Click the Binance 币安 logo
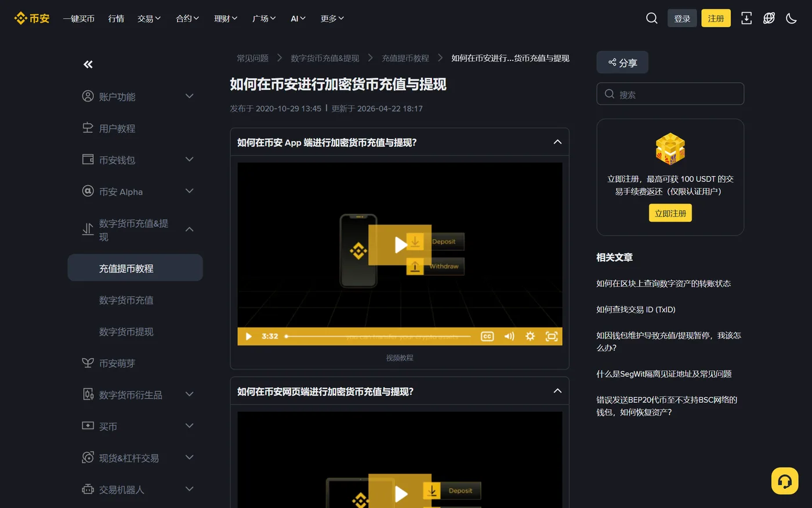Screen dimensions: 812x508 pyautogui.click(x=32, y=19)
